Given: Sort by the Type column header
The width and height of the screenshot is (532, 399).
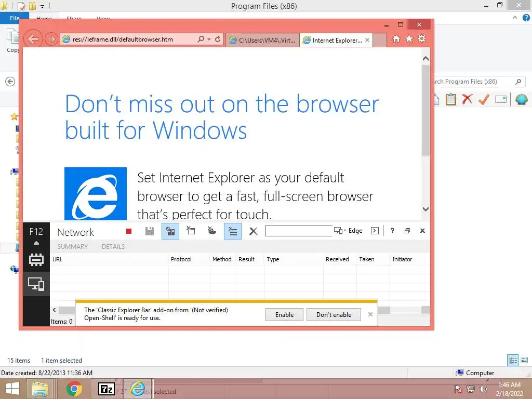Looking at the screenshot, I should coord(294,259).
